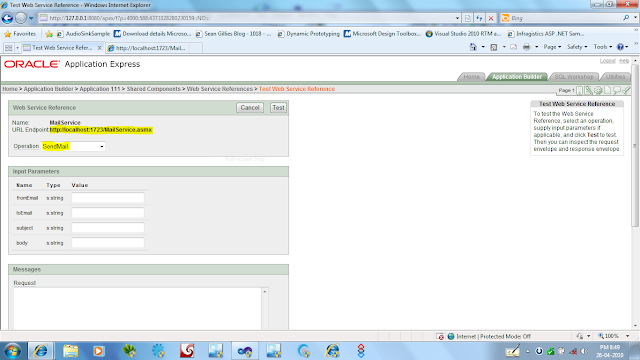Screen dimensions: 640x360
Task: Click the volume speaker tray icon
Action: [584, 351]
